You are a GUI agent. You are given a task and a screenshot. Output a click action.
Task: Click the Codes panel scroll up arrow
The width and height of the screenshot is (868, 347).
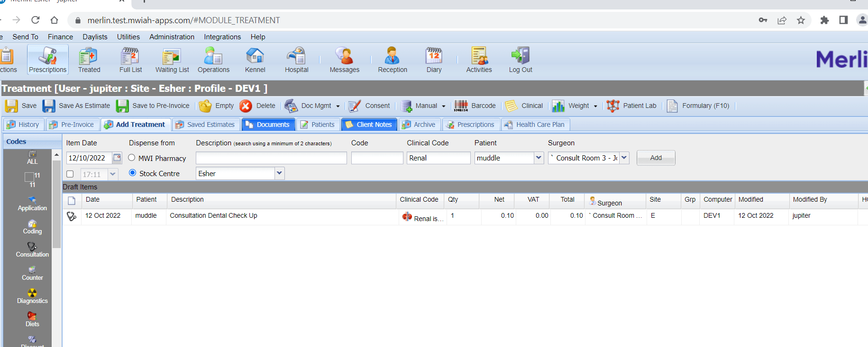[x=57, y=155]
